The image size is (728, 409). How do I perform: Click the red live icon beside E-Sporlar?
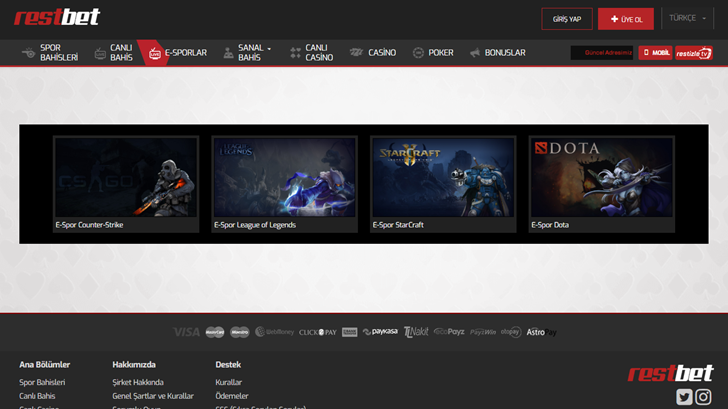(x=155, y=53)
